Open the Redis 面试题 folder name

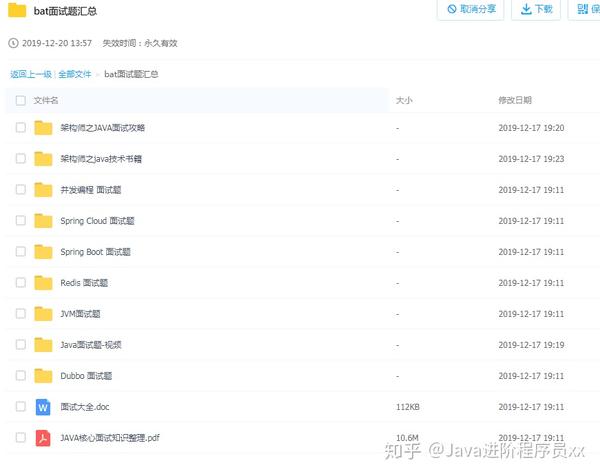click(x=84, y=283)
